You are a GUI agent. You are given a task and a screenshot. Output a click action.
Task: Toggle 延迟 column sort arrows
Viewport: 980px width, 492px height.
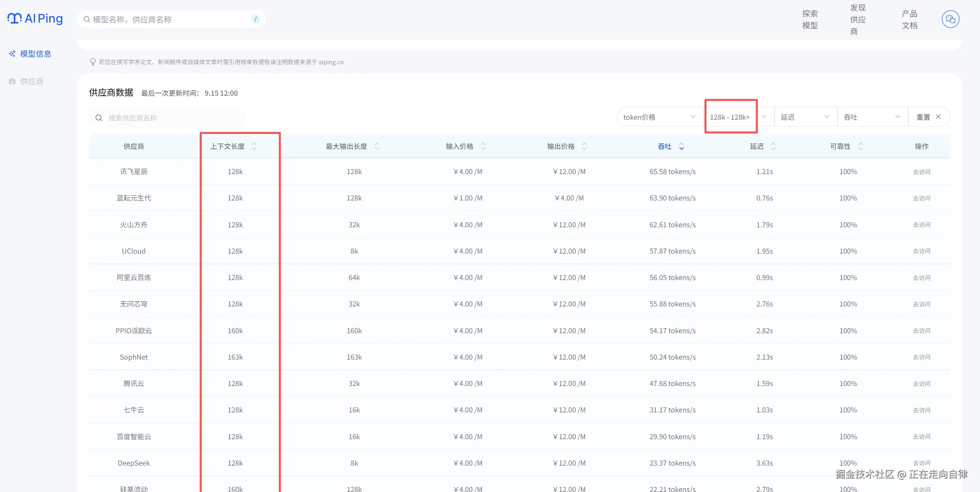(x=773, y=146)
